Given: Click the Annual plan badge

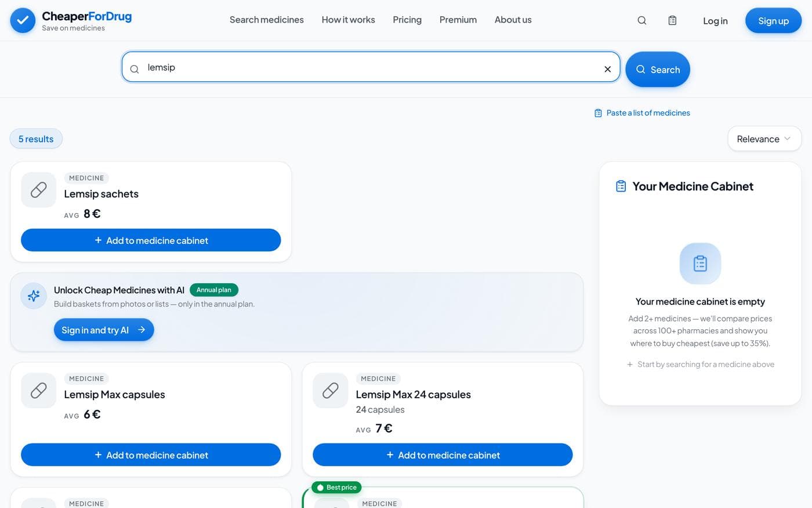Looking at the screenshot, I should point(214,290).
